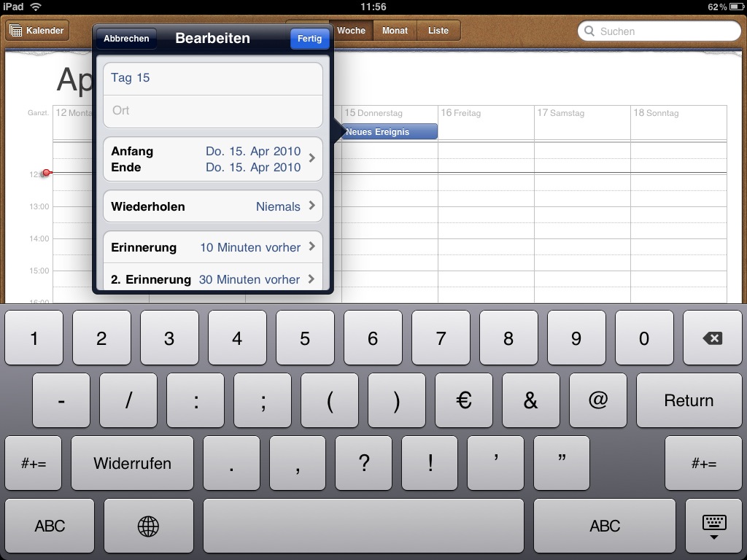Switch to letters with right ABC key
The height and width of the screenshot is (560, 747).
(604, 526)
